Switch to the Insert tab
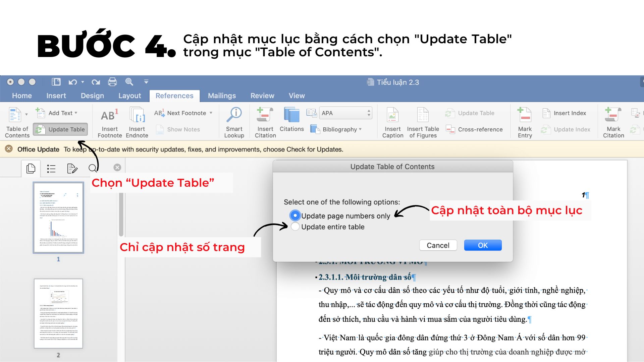 coord(56,96)
